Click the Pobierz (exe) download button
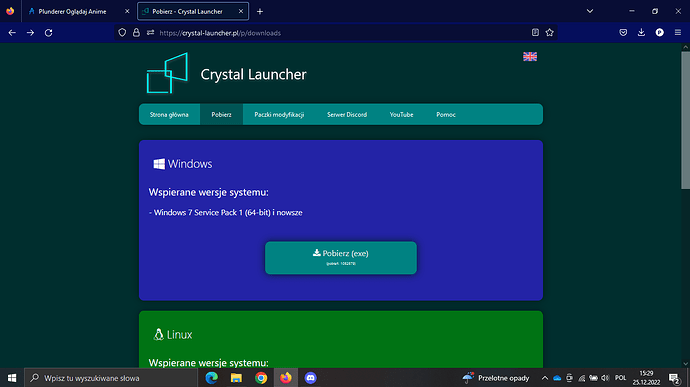The image size is (690, 387). pos(341,258)
